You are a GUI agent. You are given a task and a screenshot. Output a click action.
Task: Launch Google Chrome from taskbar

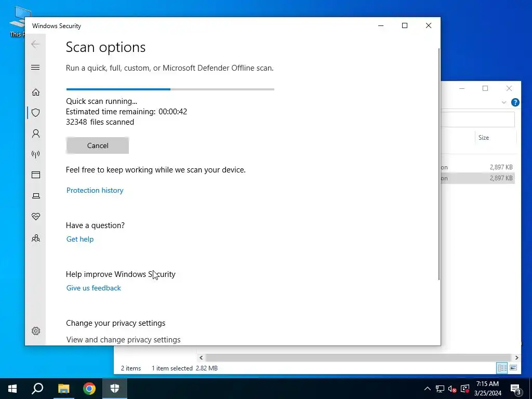click(x=89, y=389)
